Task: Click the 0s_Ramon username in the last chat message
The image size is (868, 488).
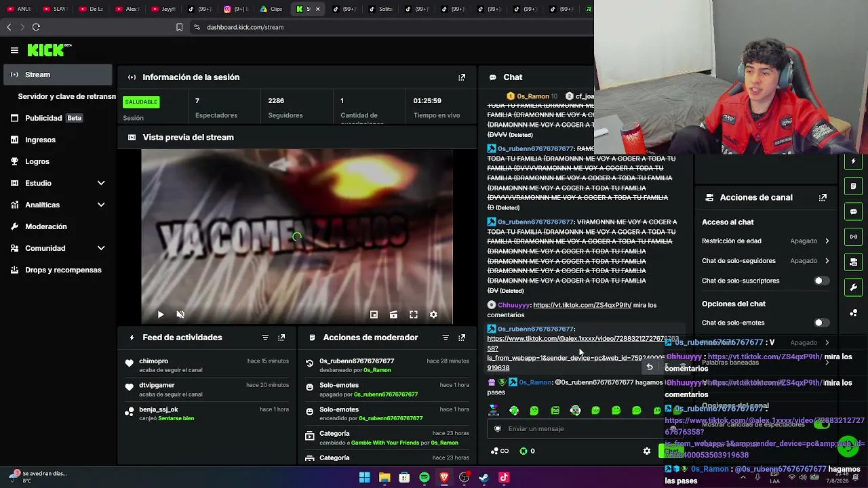Action: click(534, 382)
